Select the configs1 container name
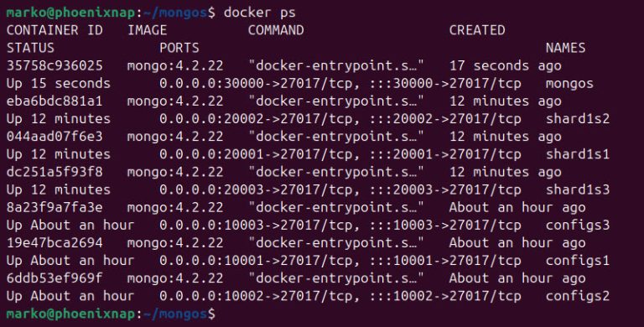This screenshot has width=644, height=327. [x=578, y=261]
